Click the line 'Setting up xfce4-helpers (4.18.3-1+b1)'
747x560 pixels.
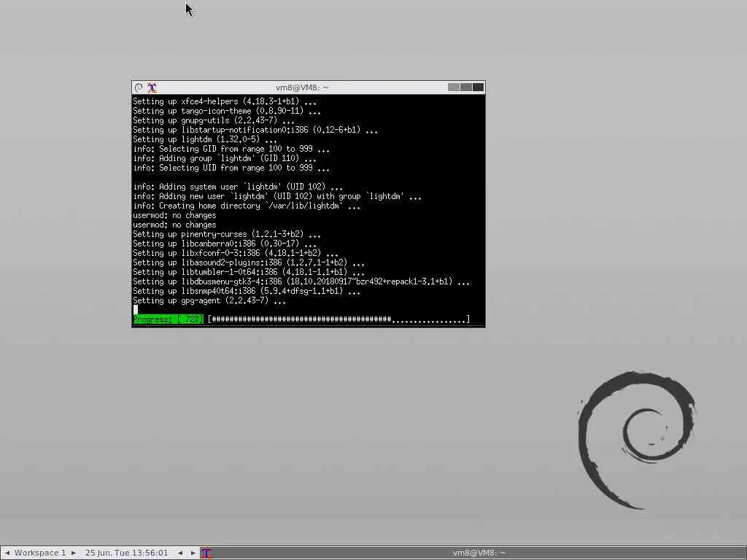[x=225, y=101]
